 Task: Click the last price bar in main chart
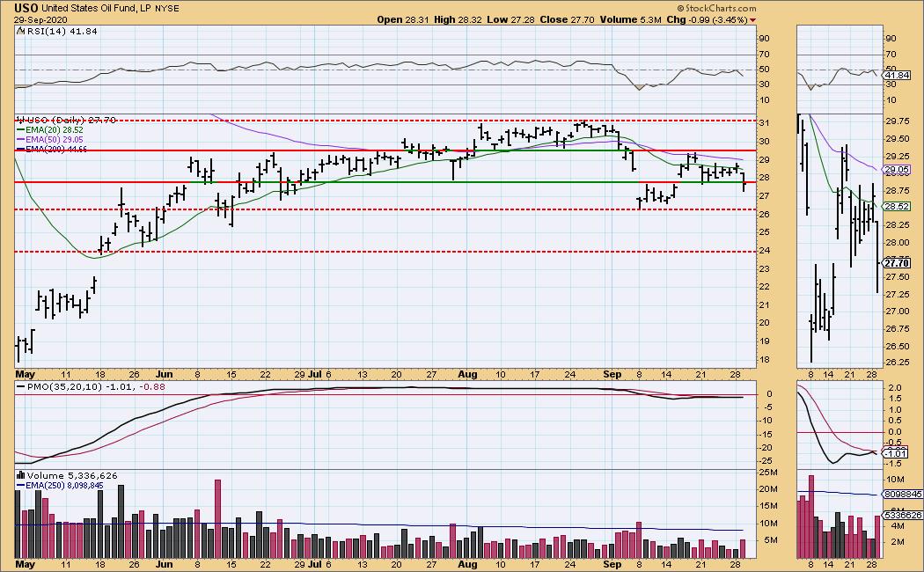pyautogui.click(x=744, y=182)
